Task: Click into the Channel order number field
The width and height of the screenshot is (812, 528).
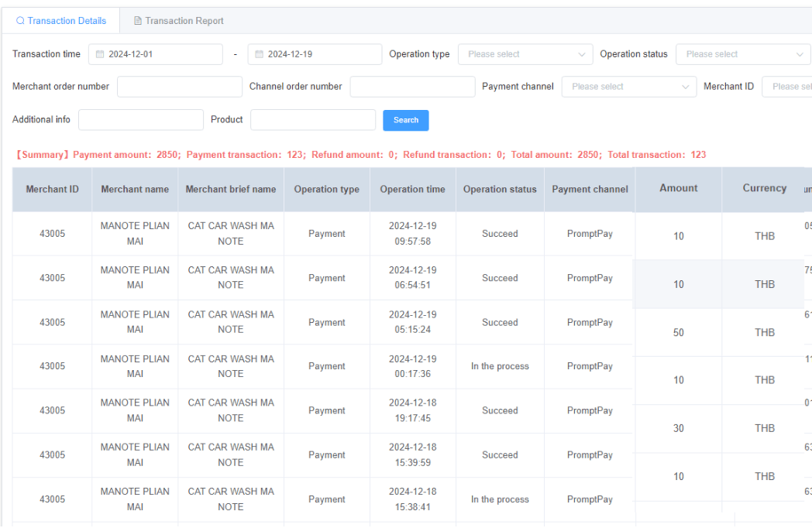Action: pyautogui.click(x=412, y=87)
